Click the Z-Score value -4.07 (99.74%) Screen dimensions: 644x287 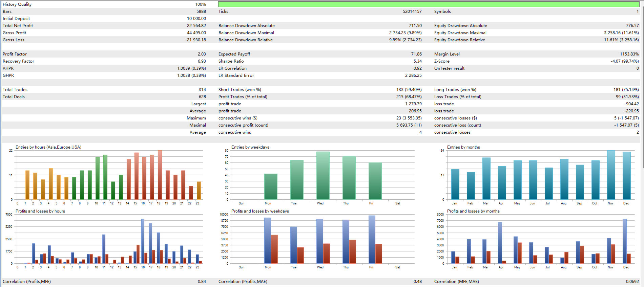click(x=625, y=61)
